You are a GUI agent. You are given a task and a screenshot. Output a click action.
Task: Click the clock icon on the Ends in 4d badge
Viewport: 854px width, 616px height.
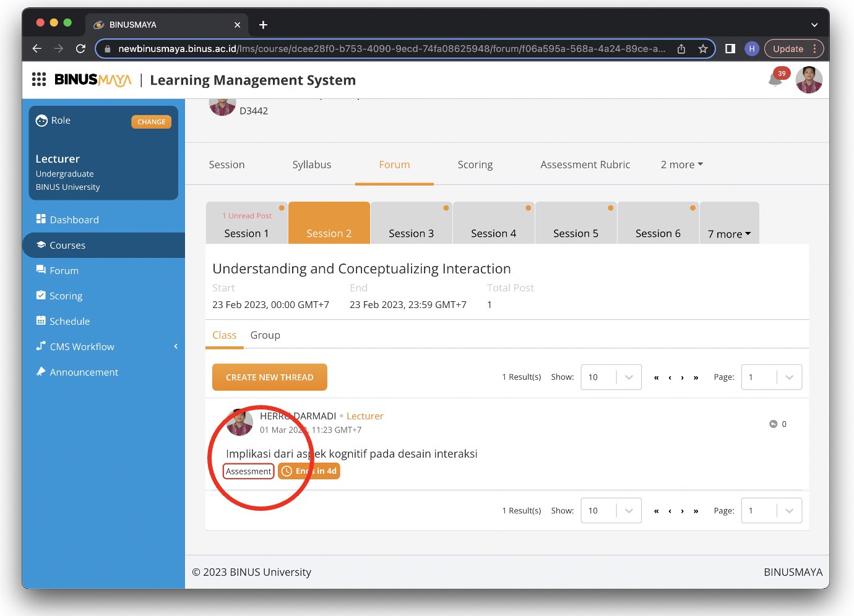tap(286, 471)
